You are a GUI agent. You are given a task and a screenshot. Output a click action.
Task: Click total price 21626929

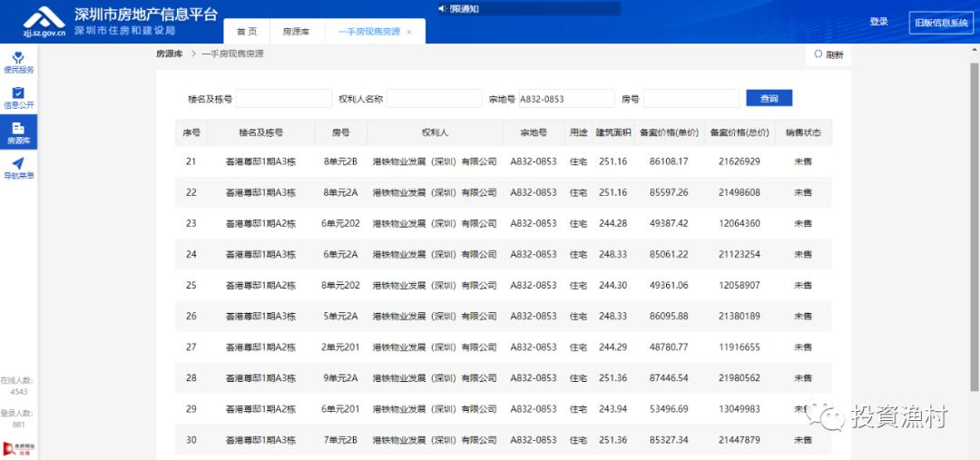coord(740,161)
